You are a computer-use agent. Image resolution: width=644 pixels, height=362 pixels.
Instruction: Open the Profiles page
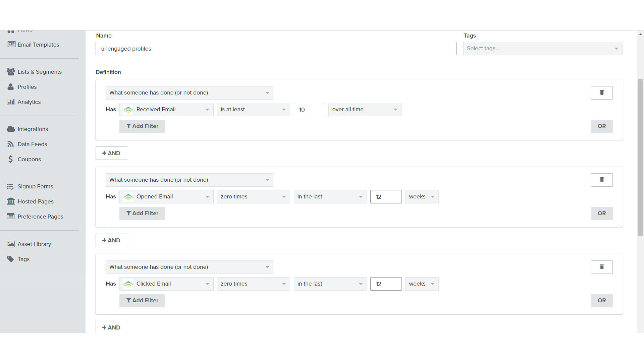click(27, 87)
